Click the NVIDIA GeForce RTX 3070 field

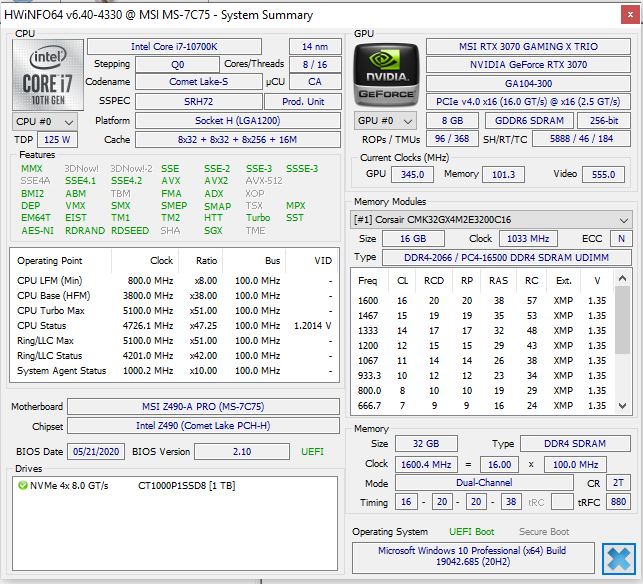pyautogui.click(x=528, y=65)
